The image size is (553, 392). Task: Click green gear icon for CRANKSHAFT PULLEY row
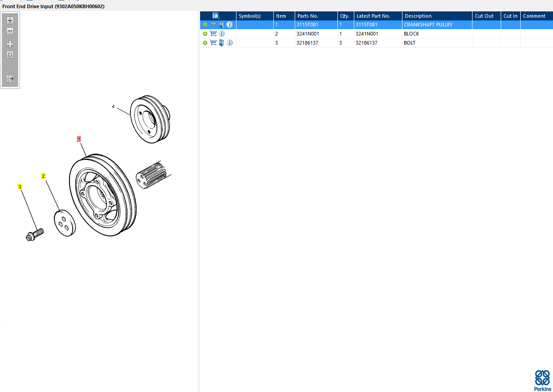[x=205, y=25]
